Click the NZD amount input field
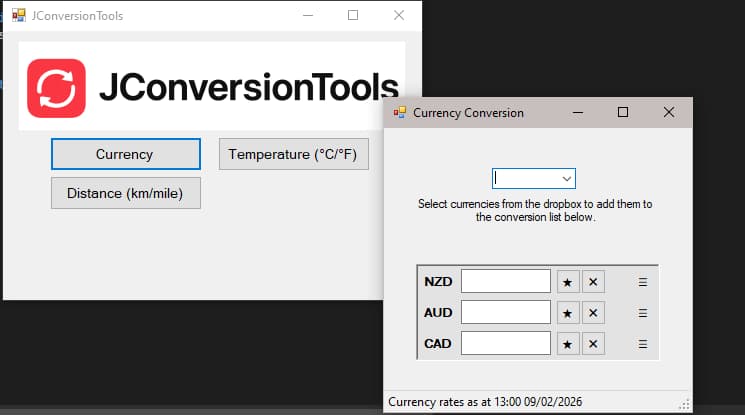 (x=506, y=281)
